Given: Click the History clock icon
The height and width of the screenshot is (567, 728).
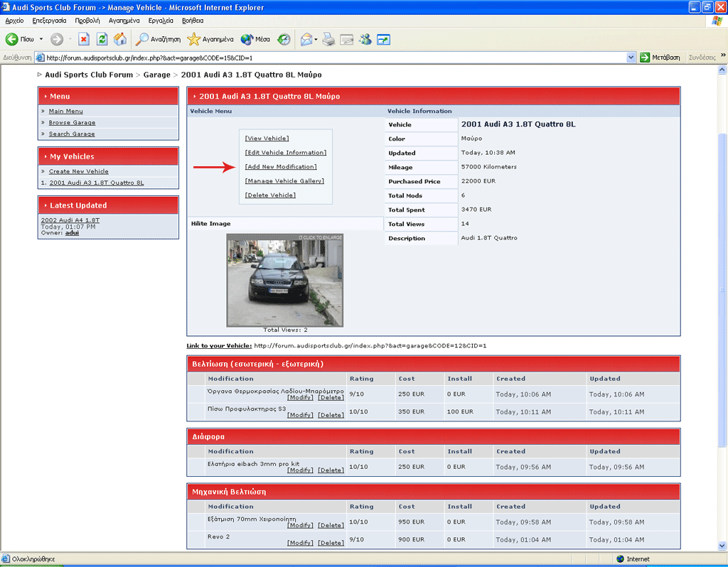Looking at the screenshot, I should coord(284,39).
